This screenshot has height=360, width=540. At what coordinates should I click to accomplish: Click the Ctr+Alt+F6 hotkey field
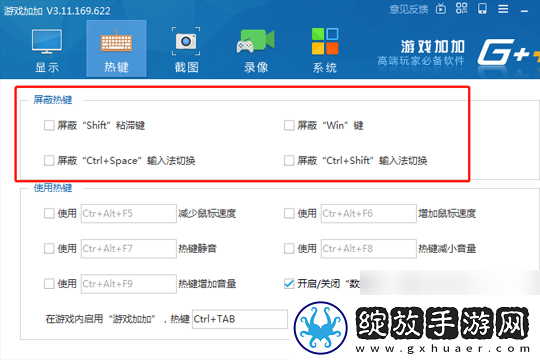[x=368, y=214]
